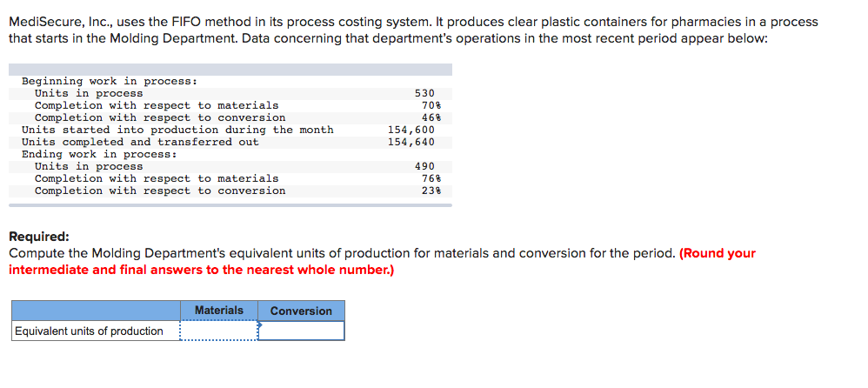Click the value 530 units in process

pos(424,94)
